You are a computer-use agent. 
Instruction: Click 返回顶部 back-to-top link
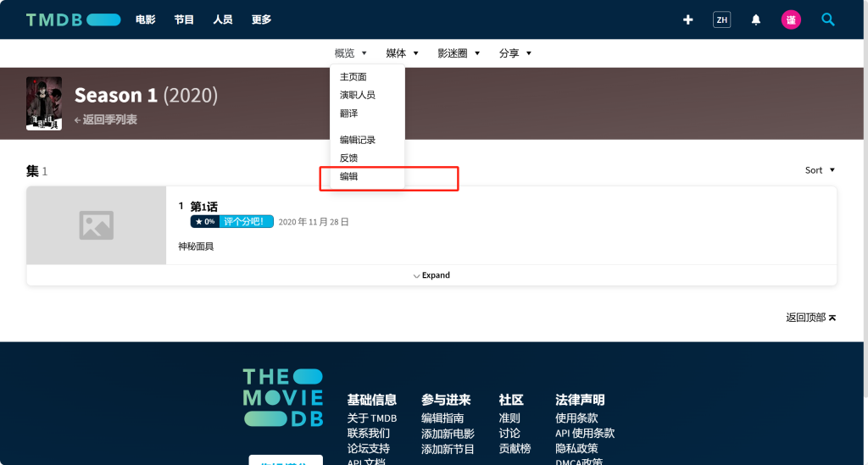(810, 318)
